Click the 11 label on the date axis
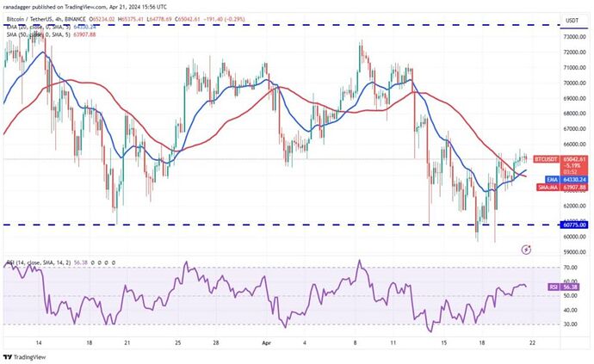The height and width of the screenshot is (364, 594). pyautogui.click(x=393, y=343)
